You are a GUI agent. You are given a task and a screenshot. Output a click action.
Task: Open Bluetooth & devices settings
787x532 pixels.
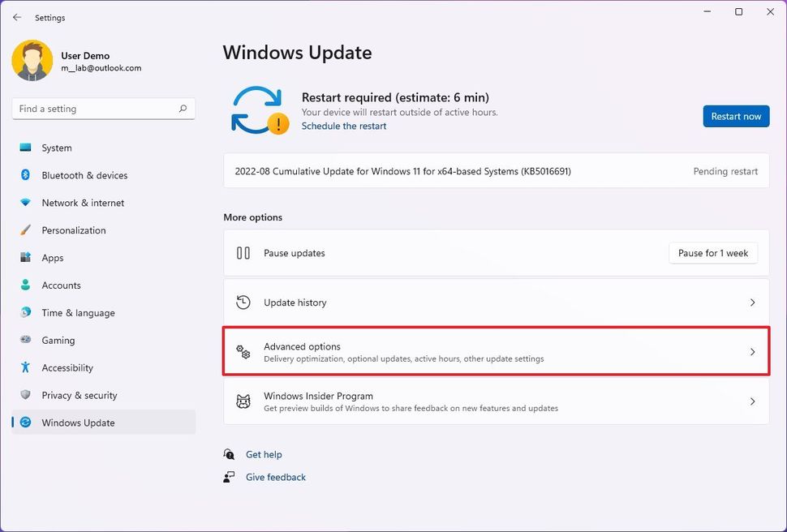pyautogui.click(x=84, y=175)
